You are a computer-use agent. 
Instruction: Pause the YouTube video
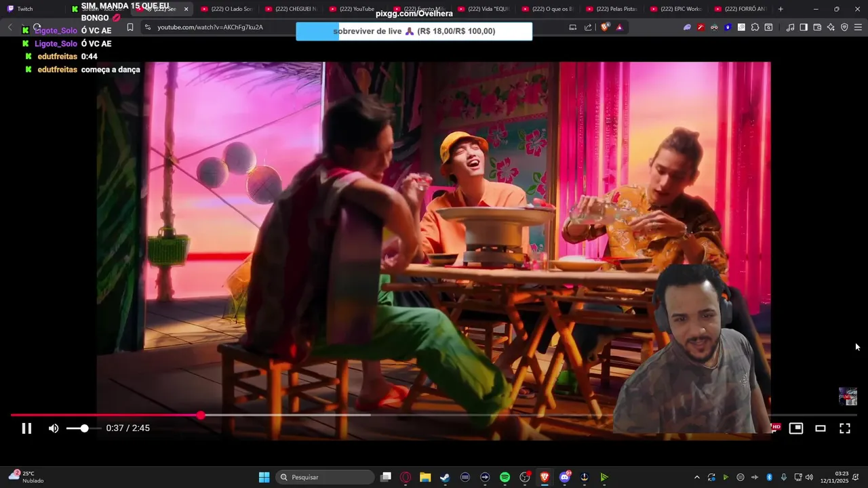pyautogui.click(x=26, y=428)
